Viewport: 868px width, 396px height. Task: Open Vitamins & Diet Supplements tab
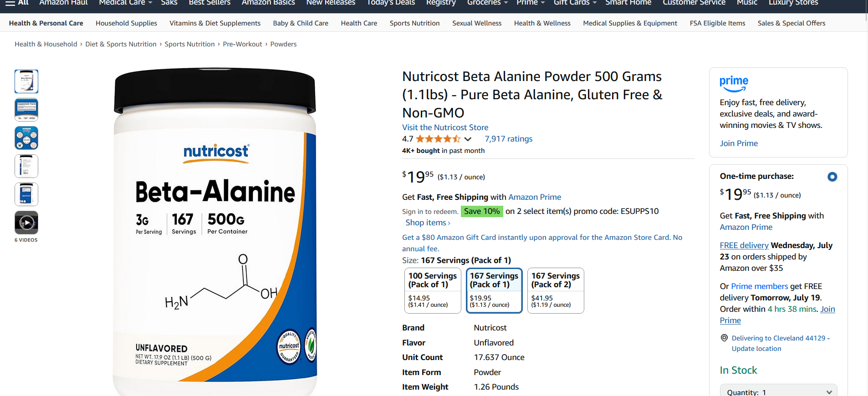[x=215, y=23]
